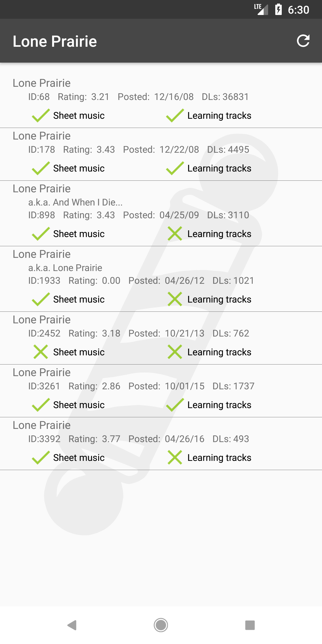Tap the Lone Prairie header title
The width and height of the screenshot is (322, 644).
coord(55,41)
